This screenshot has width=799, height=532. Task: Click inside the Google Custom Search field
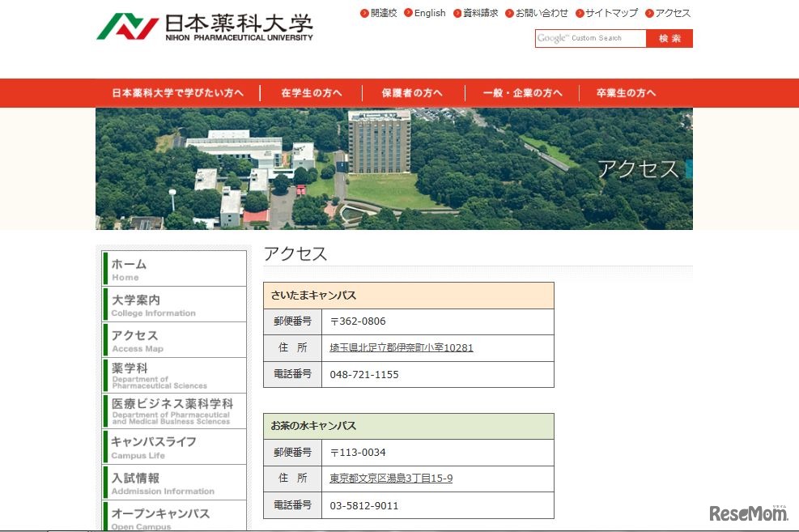coord(590,38)
